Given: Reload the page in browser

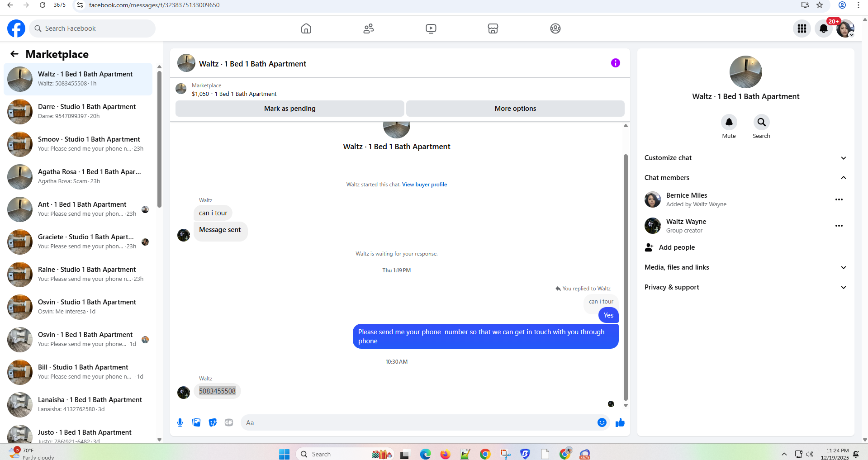Looking at the screenshot, I should [x=43, y=5].
